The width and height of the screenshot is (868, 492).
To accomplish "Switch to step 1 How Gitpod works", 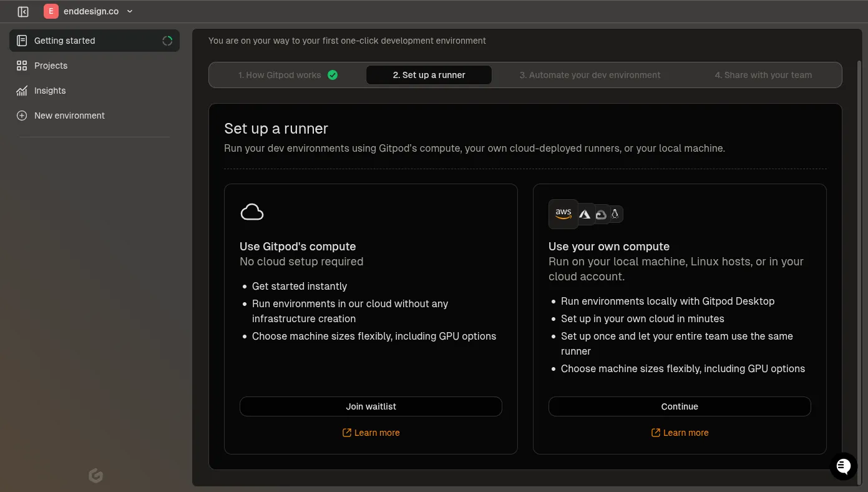I will (288, 75).
